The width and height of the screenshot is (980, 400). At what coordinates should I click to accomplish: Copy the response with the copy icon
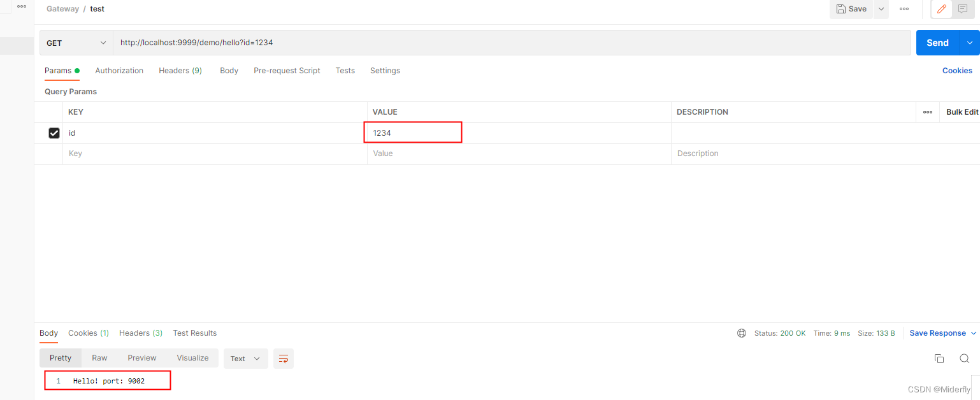pyautogui.click(x=939, y=359)
